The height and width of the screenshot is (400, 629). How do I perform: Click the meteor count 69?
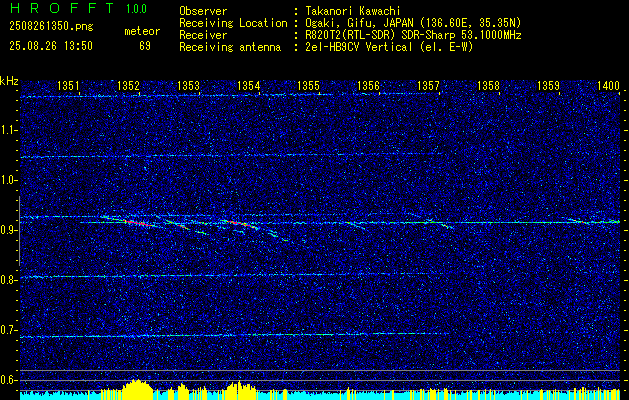click(145, 46)
